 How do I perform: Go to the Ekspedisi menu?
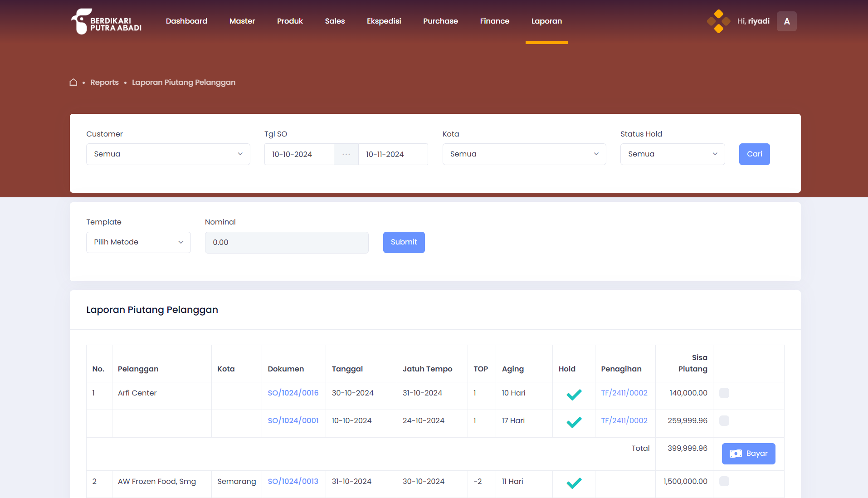[384, 21]
